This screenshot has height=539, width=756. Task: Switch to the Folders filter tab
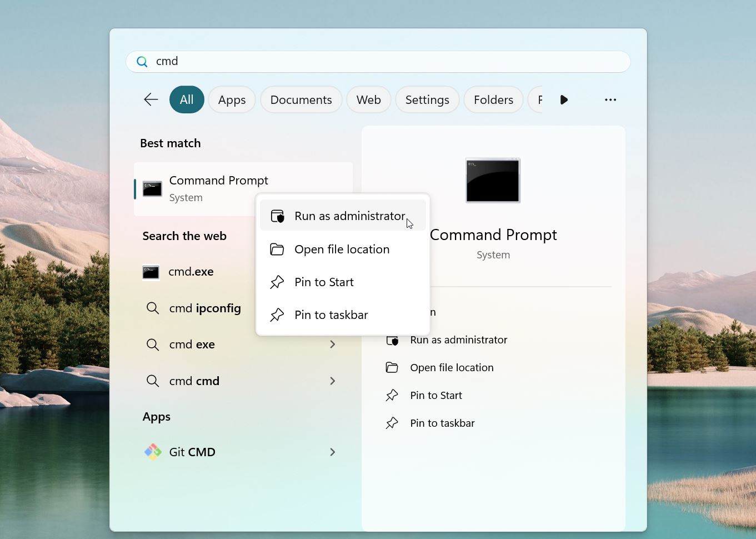(x=493, y=99)
